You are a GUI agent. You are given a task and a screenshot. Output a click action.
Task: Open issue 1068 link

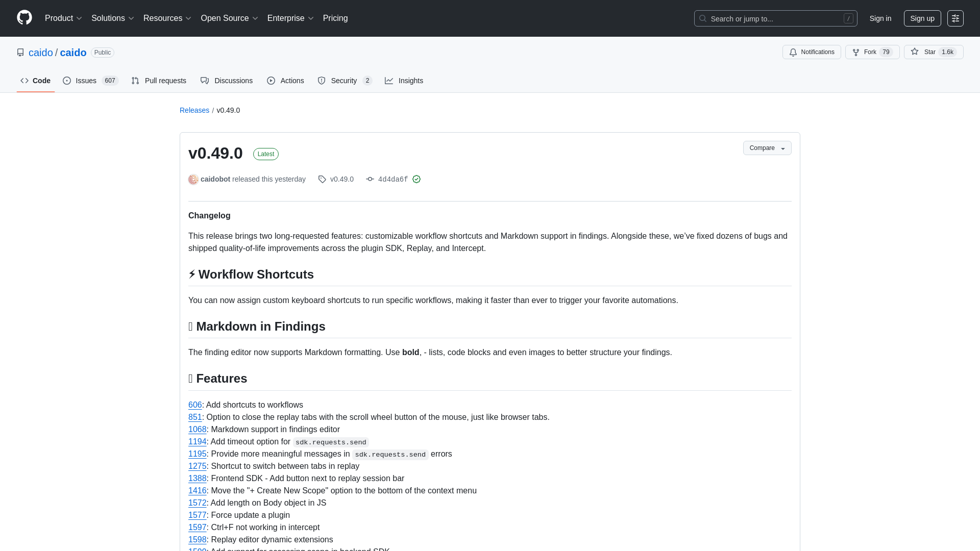pos(198,430)
